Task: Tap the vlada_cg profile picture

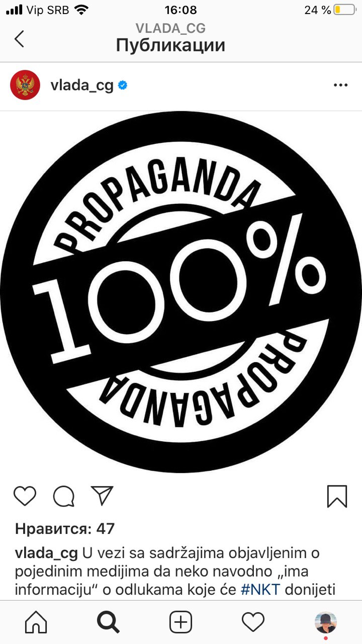Action: [25, 85]
